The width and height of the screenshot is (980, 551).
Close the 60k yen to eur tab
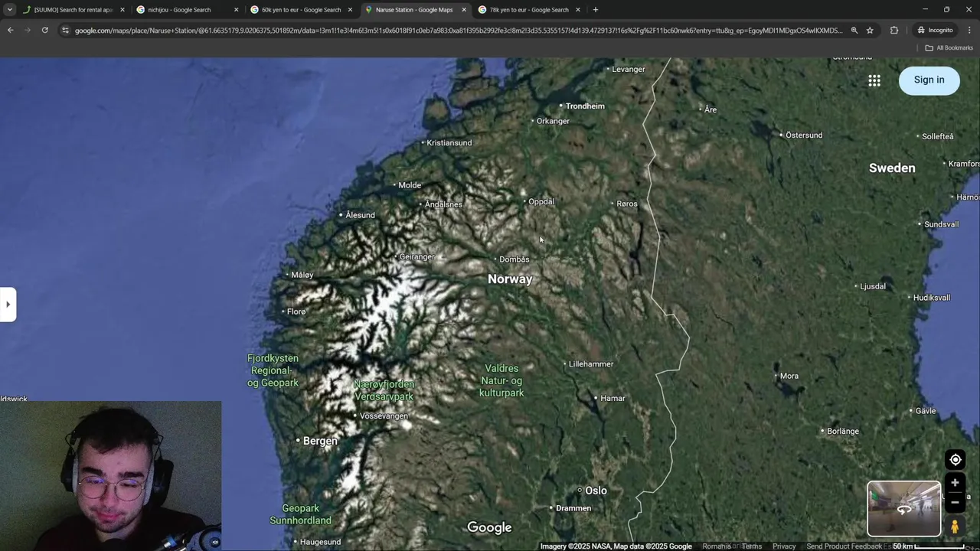tap(350, 10)
